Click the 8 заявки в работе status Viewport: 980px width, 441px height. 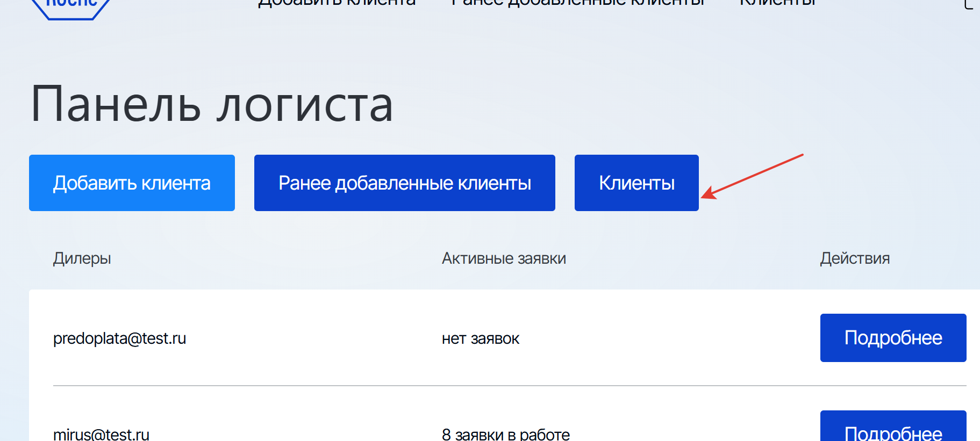506,434
